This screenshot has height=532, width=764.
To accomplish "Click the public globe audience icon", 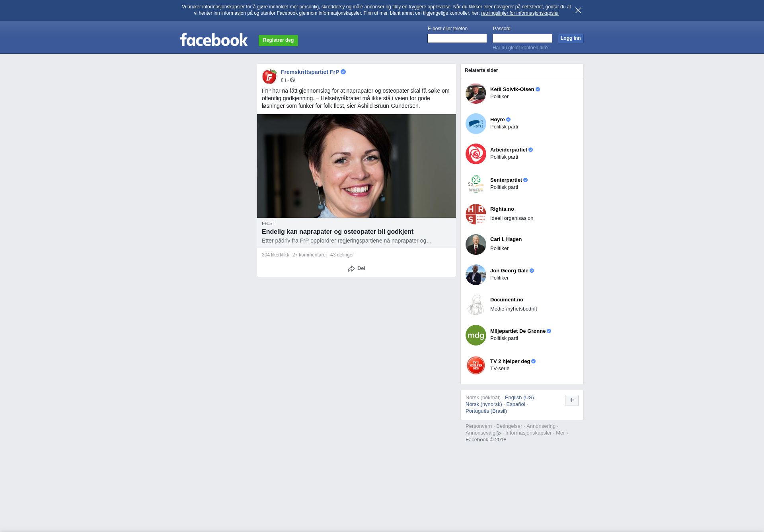I will click(292, 80).
